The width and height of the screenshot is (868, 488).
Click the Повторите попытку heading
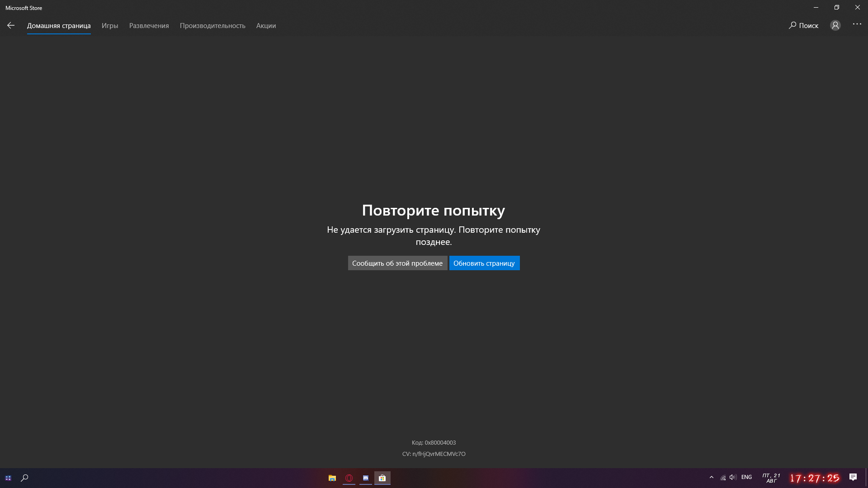(x=434, y=211)
